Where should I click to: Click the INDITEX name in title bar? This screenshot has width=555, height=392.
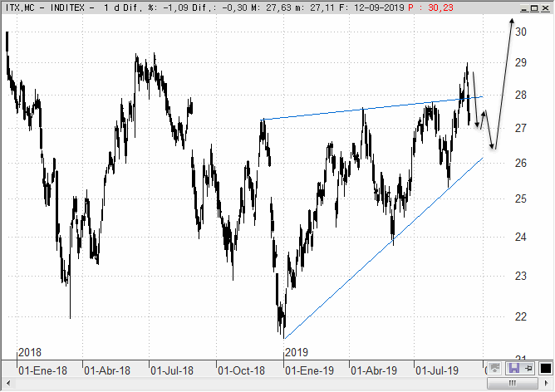click(67, 7)
